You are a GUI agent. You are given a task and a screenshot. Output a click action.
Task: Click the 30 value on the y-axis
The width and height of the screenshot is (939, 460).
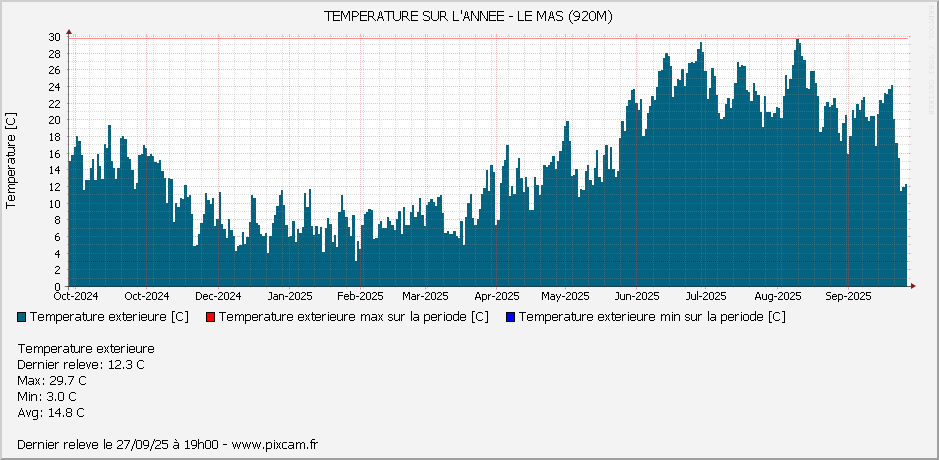point(54,37)
